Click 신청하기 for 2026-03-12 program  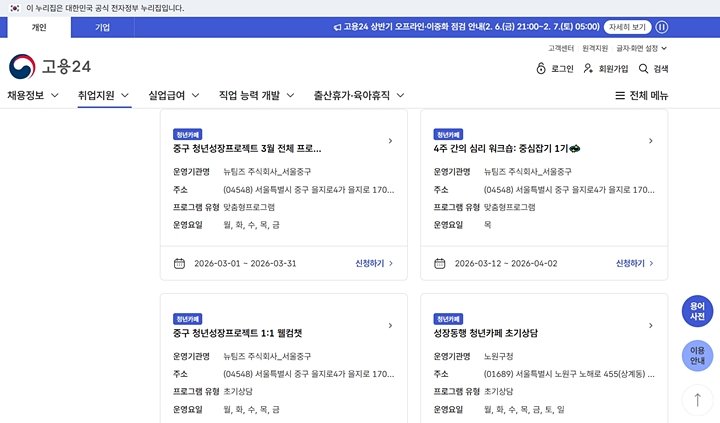(x=635, y=263)
